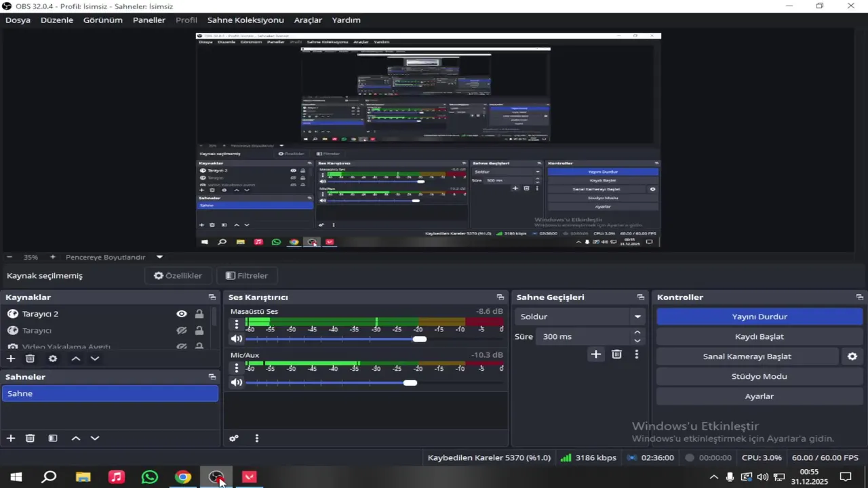The width and height of the screenshot is (868, 488).
Task: Remove transition using the trash icon
Action: [x=616, y=354]
